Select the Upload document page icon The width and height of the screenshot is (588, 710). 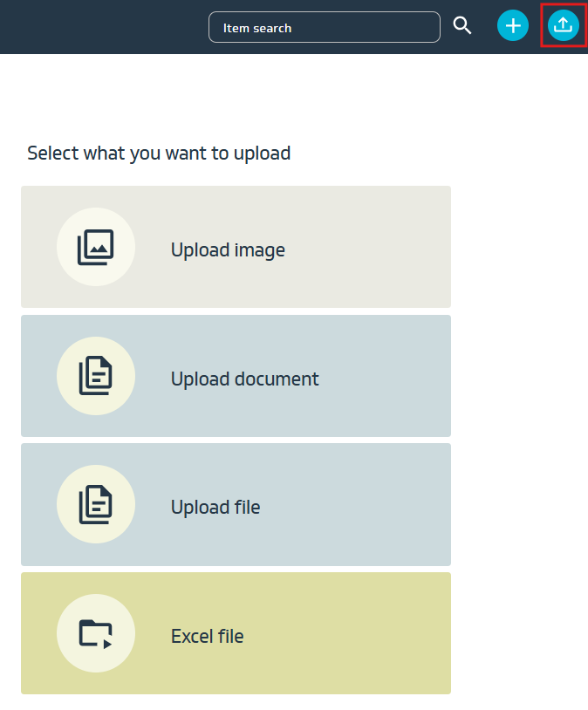(x=96, y=376)
